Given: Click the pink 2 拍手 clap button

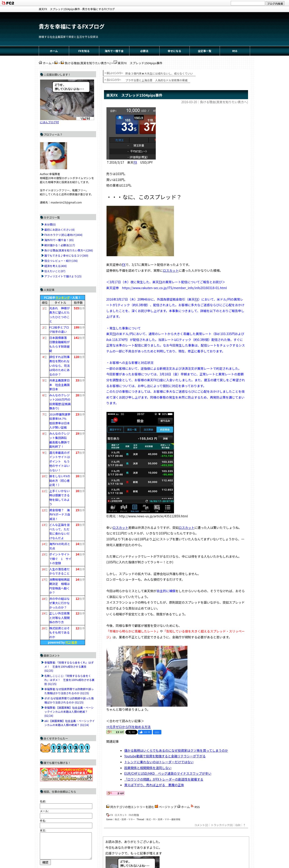Looking at the screenshot, I should (x=115, y=793).
